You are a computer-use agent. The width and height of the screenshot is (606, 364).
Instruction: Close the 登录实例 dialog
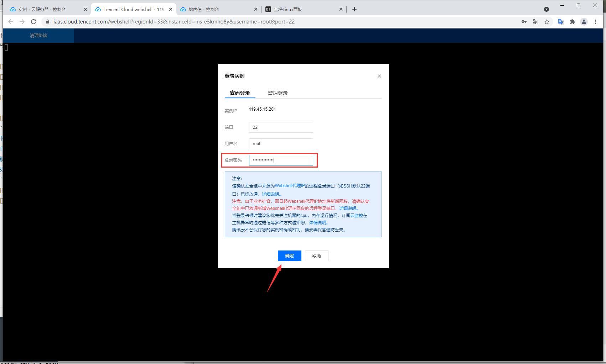pyautogui.click(x=379, y=76)
